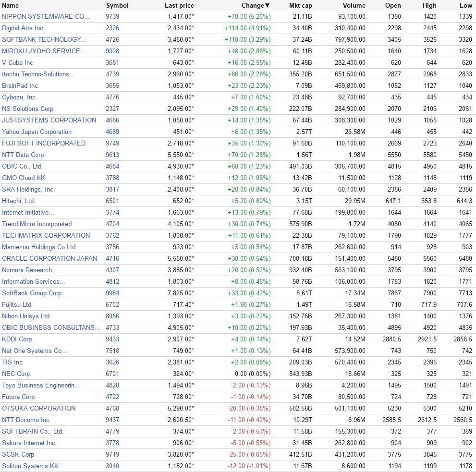
Task: Sort table by Low column header
Action: [x=466, y=5]
